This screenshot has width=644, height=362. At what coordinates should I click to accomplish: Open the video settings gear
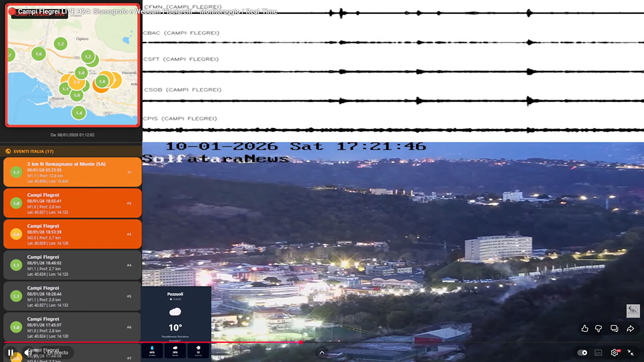(614, 352)
